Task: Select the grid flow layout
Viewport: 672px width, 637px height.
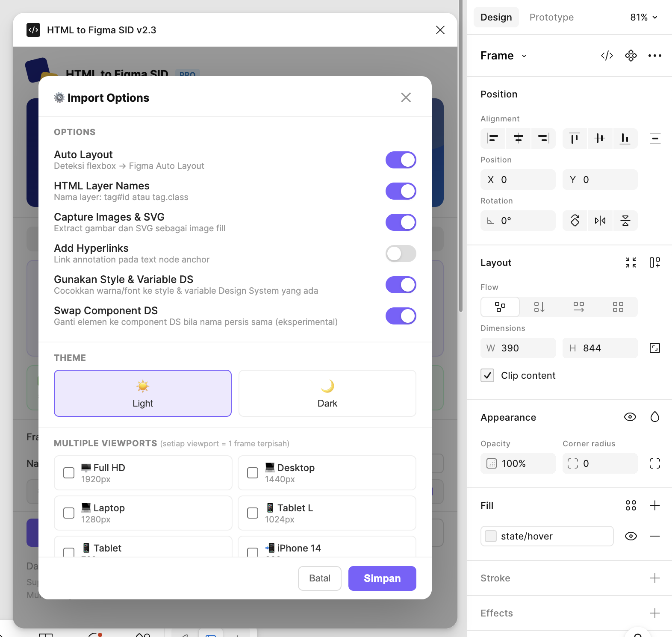Action: [x=618, y=307]
